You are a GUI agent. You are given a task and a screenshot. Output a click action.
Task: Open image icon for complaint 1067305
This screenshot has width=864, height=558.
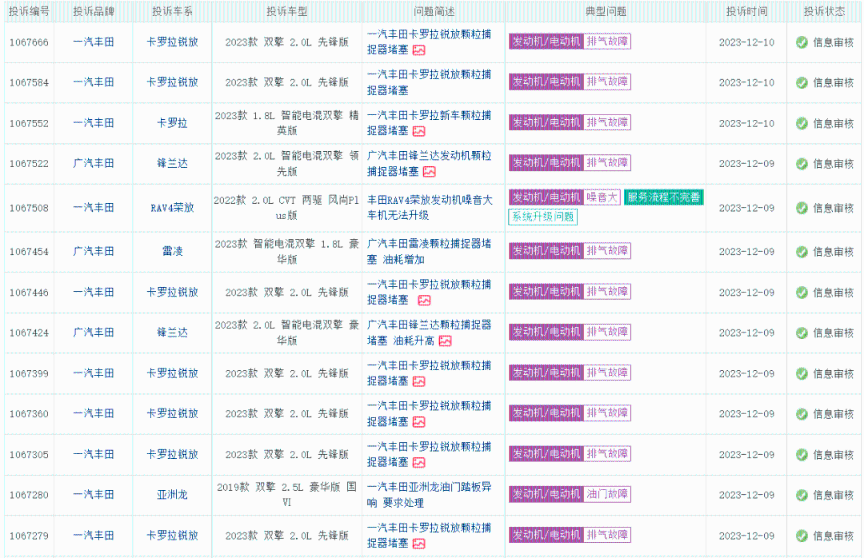pos(419,462)
